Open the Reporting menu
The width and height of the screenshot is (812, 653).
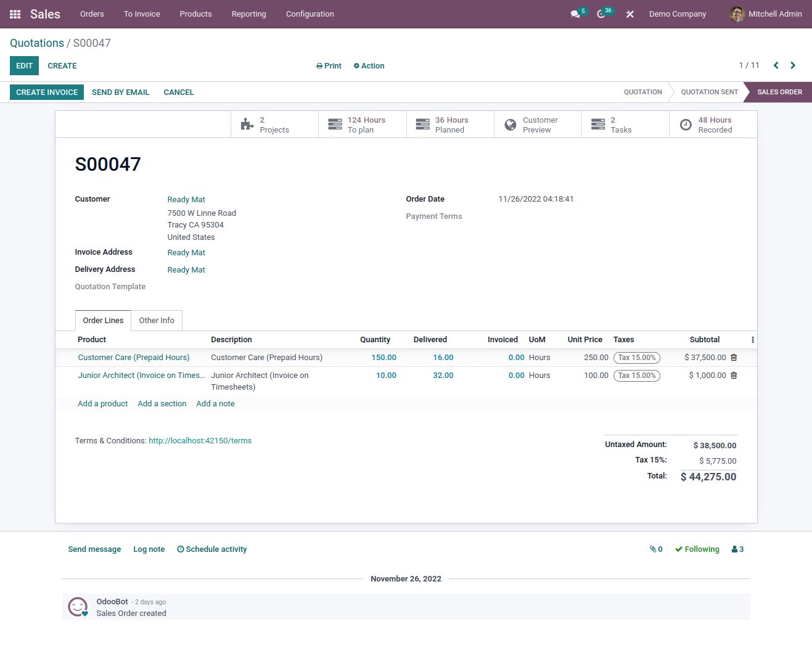248,14
